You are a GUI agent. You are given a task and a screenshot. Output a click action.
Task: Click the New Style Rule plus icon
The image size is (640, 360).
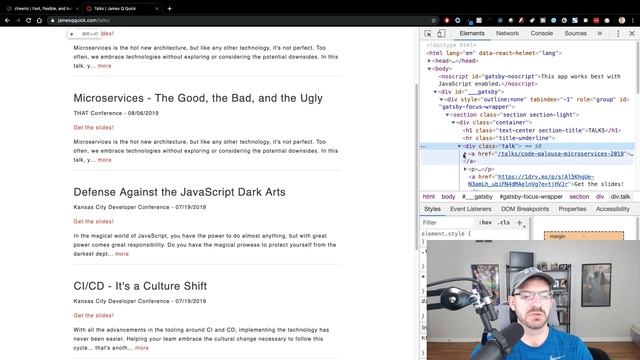(x=520, y=222)
